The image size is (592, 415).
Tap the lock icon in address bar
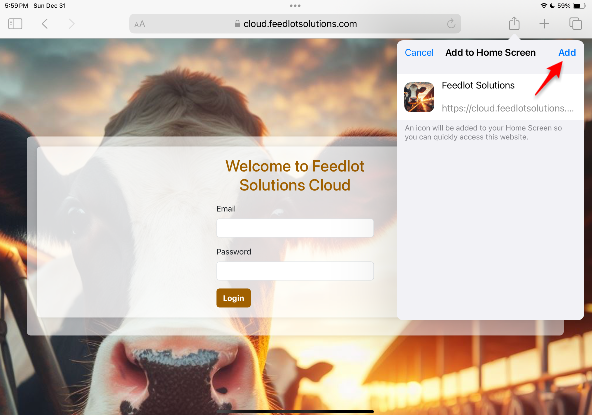(x=237, y=24)
